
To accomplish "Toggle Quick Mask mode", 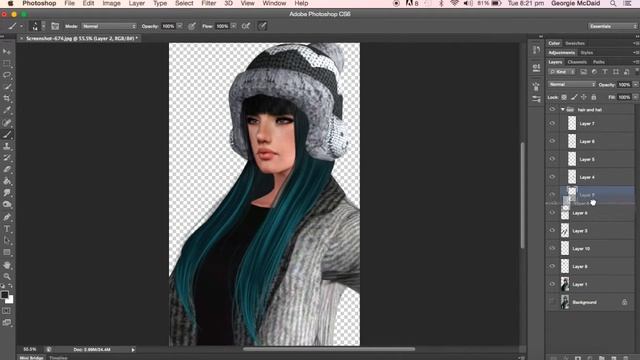I will (x=7, y=311).
